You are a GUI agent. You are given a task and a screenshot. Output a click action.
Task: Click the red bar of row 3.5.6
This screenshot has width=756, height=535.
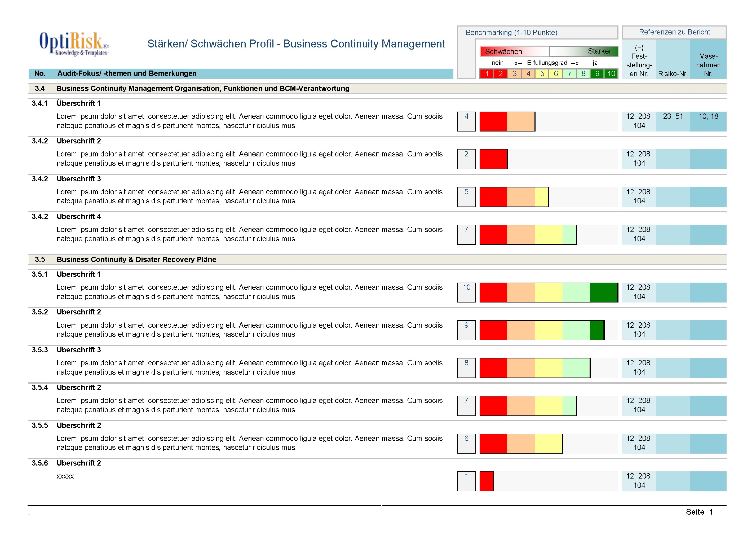point(486,481)
